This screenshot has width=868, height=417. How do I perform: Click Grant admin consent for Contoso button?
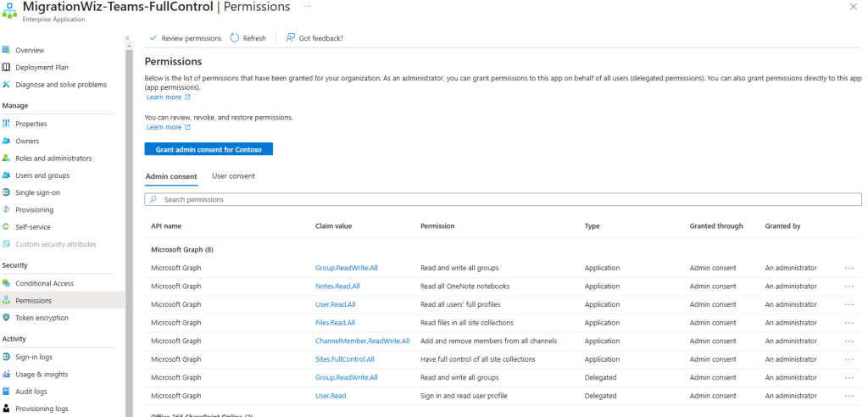[209, 149]
